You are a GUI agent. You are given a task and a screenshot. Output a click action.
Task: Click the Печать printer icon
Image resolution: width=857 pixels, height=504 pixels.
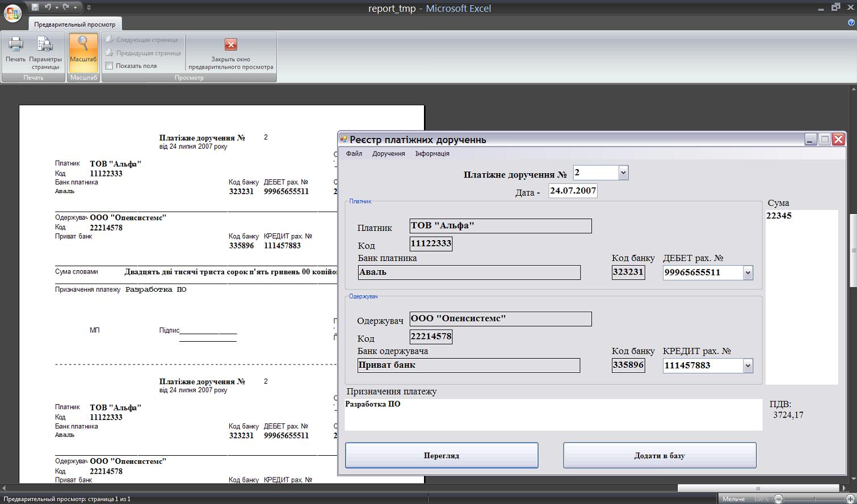15,44
